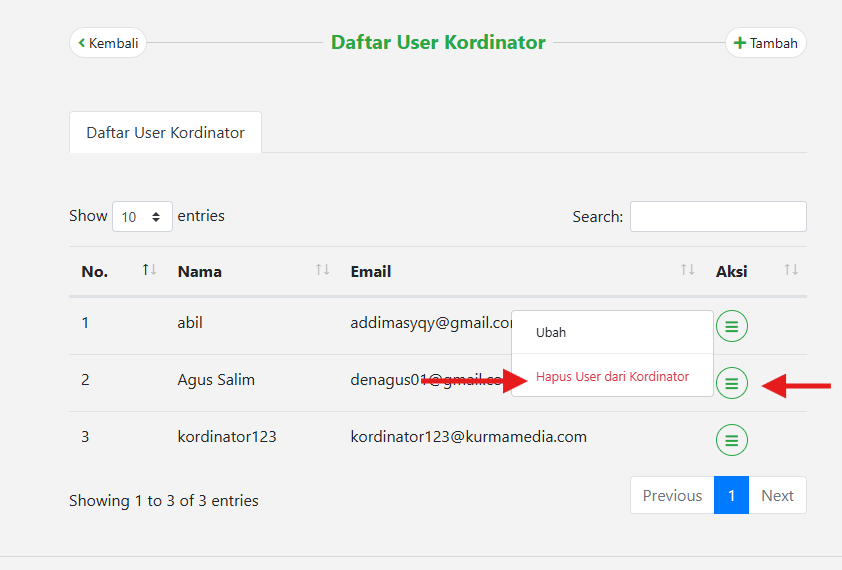842x570 pixels.
Task: Click the sort arrows in No. column
Action: [149, 270]
